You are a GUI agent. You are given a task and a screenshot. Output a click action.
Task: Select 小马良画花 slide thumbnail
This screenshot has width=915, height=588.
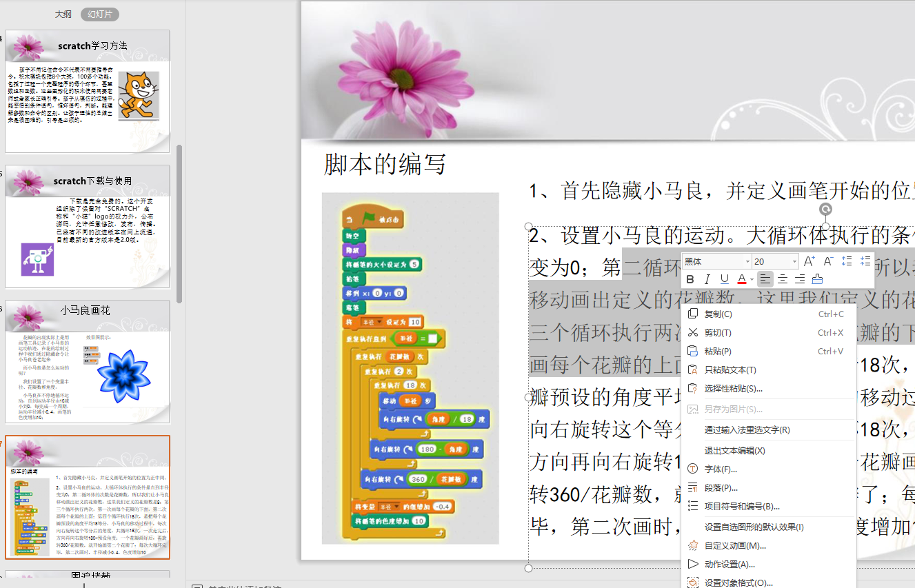point(88,361)
